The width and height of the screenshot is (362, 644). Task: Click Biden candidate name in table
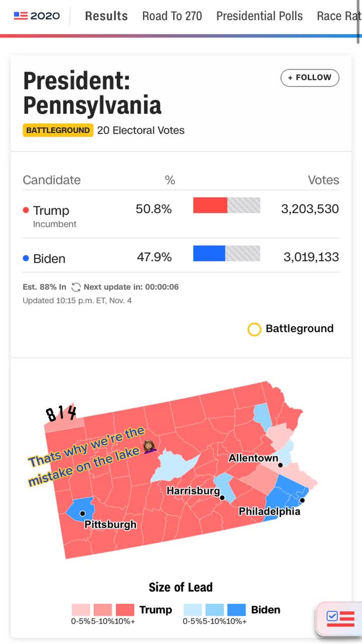49,259
